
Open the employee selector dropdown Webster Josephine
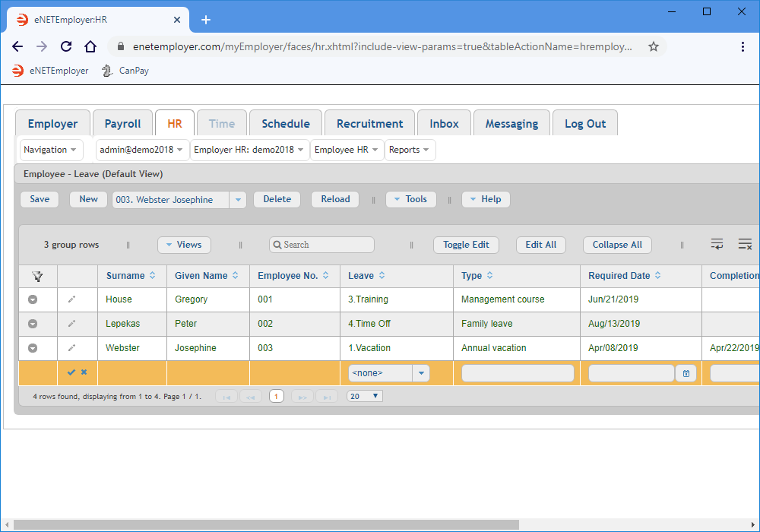coord(239,200)
